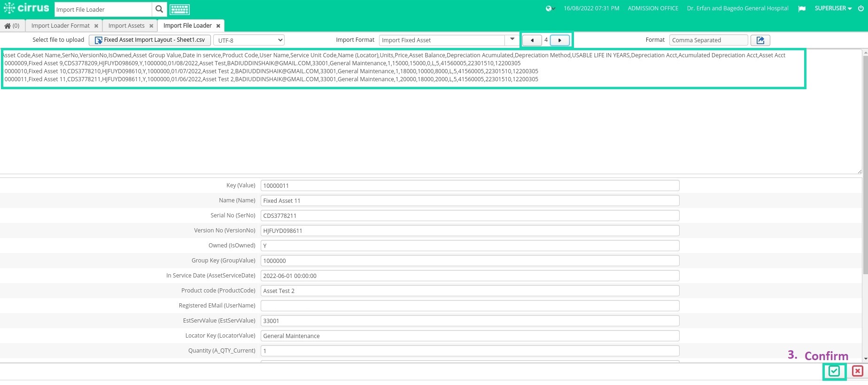Screen dimensions: 868x385
Task: Switch to the Import Assets tab
Action: click(x=126, y=26)
